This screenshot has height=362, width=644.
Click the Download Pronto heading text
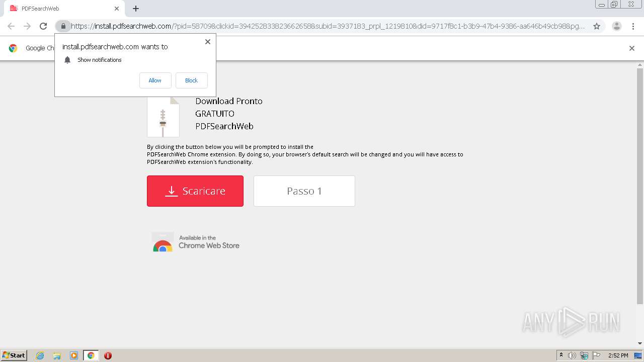coord(229,101)
